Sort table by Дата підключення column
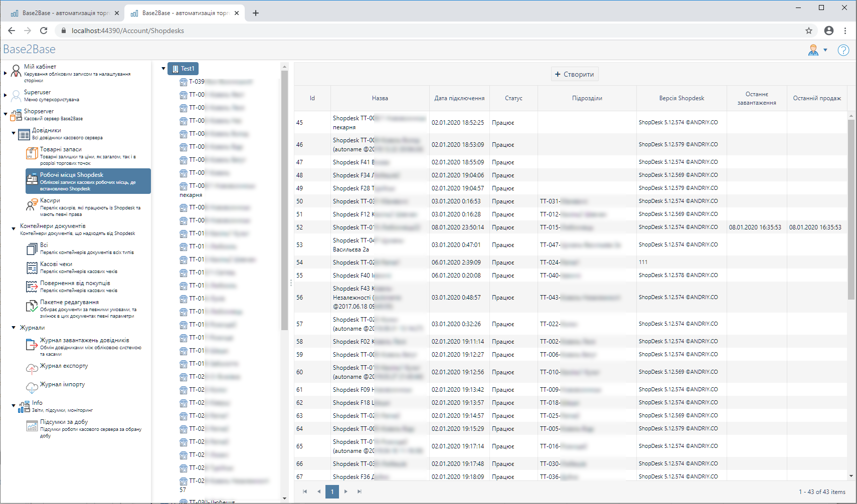 point(459,98)
